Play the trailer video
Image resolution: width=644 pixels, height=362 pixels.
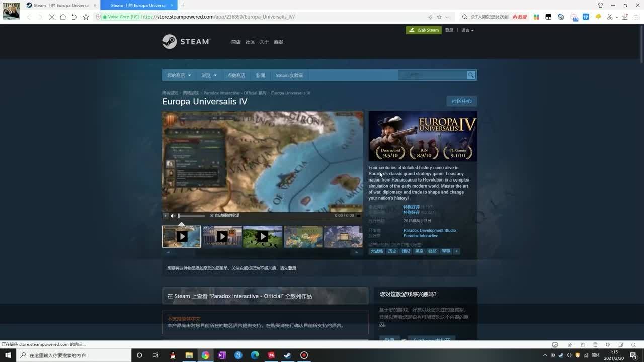point(166,216)
